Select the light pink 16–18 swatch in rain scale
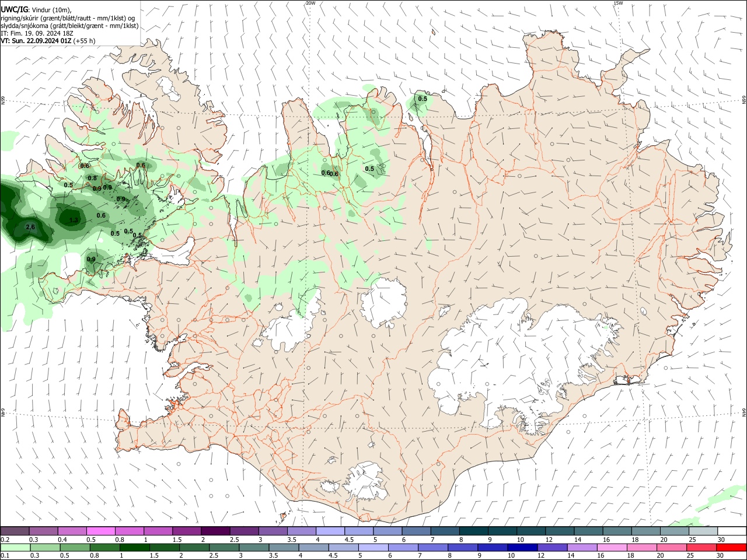Image resolution: width=747 pixels, height=560 pixels. pyautogui.click(x=611, y=547)
